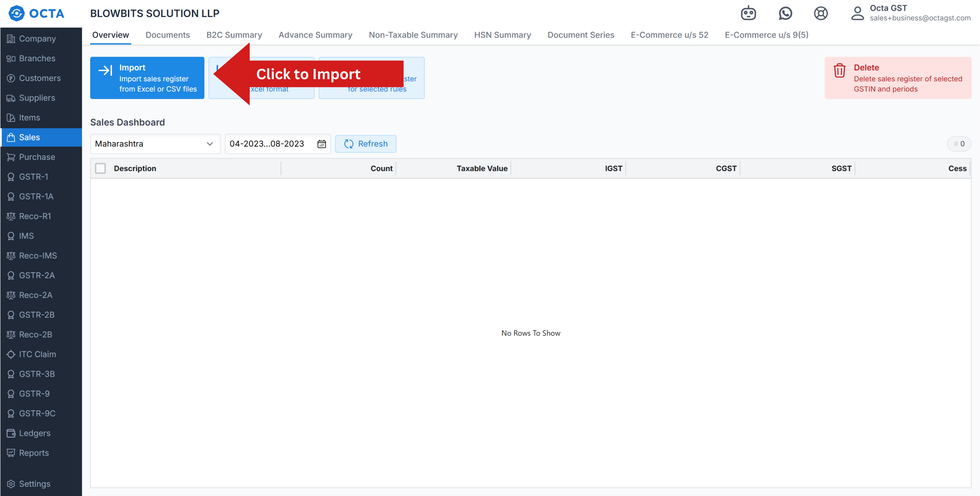Open the 04-2023...08-2023 period picker
980x496 pixels.
pos(267,144)
